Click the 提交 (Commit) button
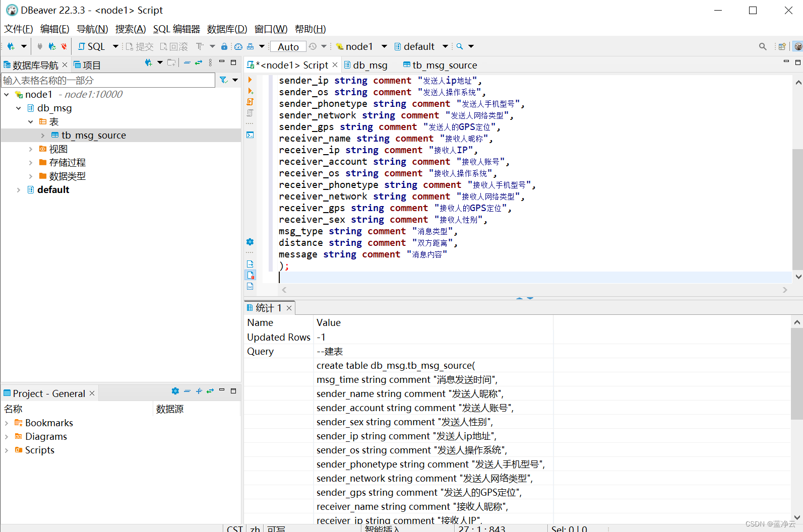 pos(140,46)
